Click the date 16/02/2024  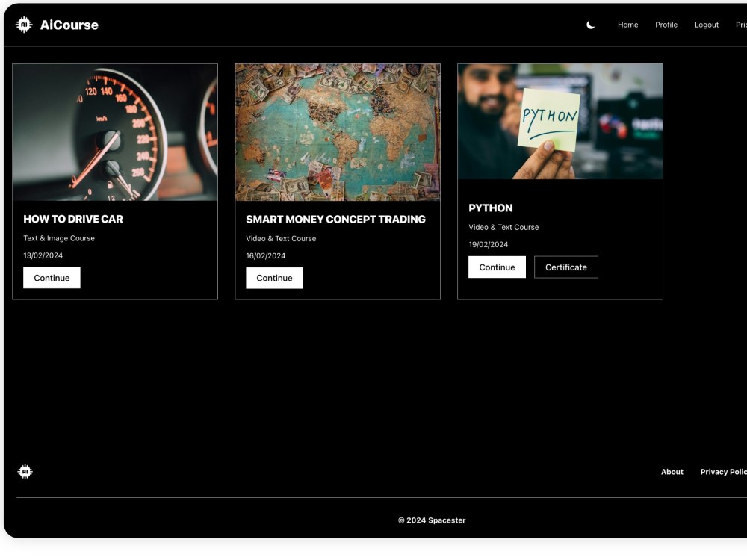[x=265, y=255]
